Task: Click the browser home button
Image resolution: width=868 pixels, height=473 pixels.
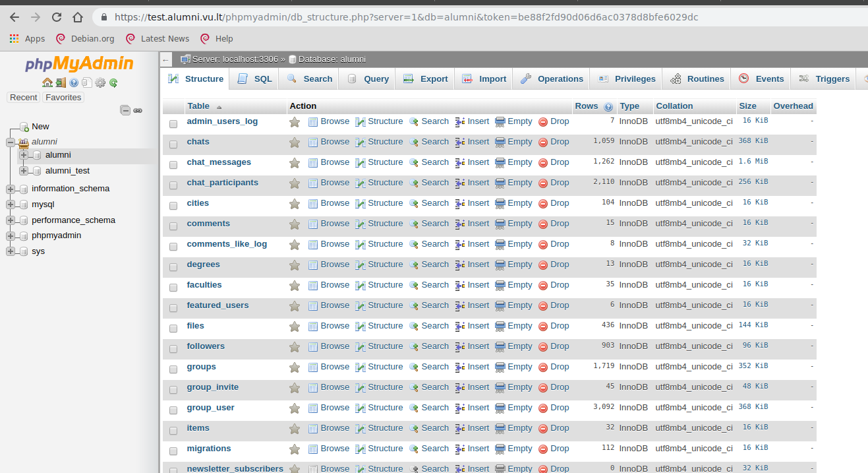Action: 78,17
